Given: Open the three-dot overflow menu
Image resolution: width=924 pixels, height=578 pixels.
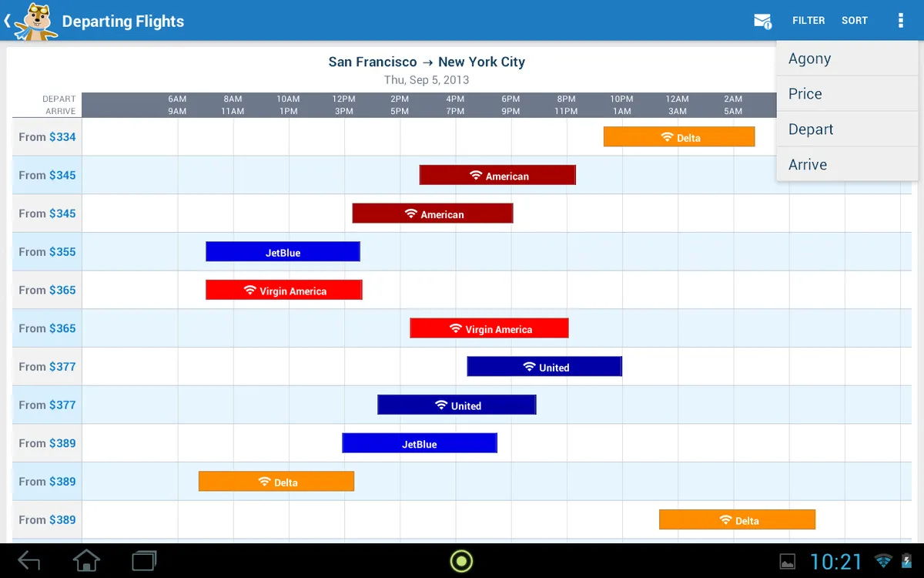Looking at the screenshot, I should click(900, 21).
